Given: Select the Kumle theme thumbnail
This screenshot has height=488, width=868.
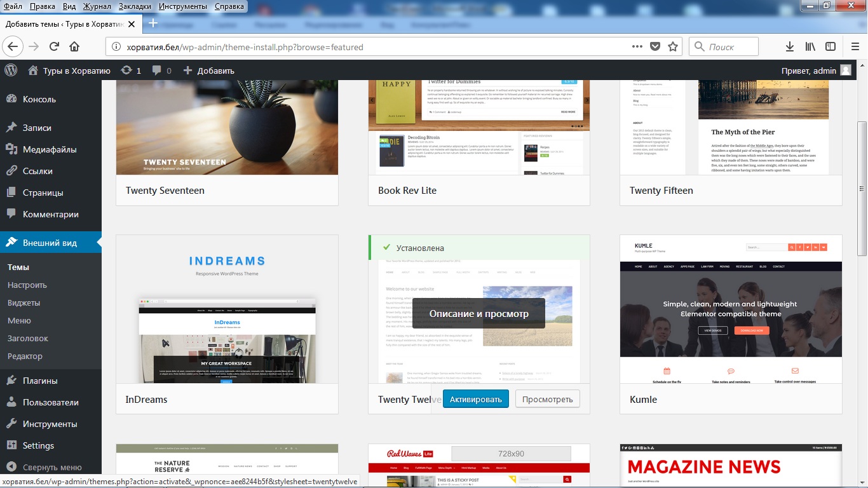Looking at the screenshot, I should [x=731, y=309].
